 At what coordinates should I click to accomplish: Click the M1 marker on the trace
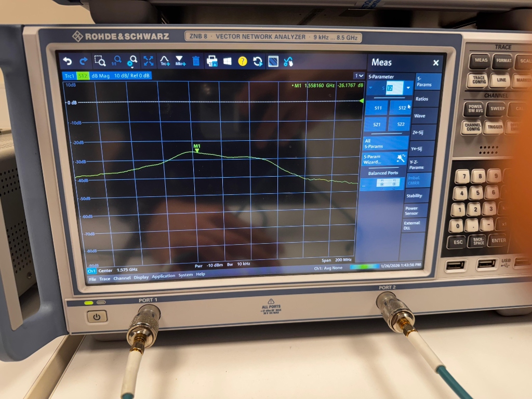(196, 149)
